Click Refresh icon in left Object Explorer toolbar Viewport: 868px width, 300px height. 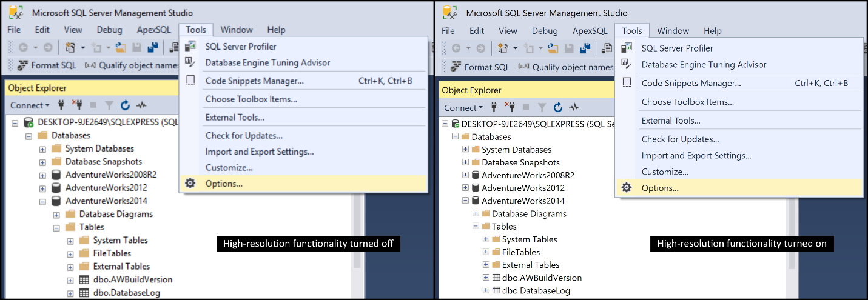pyautogui.click(x=125, y=105)
